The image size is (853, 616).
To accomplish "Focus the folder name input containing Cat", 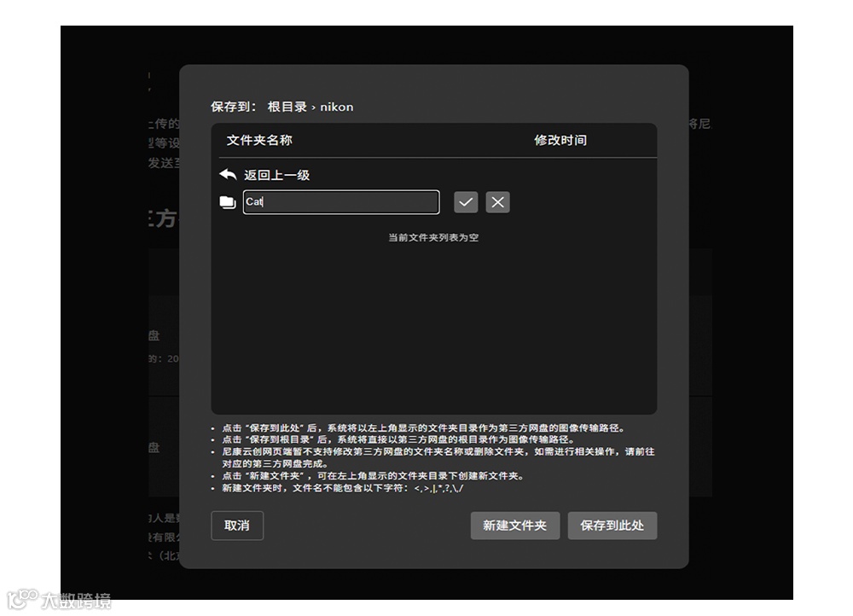I will tap(341, 201).
